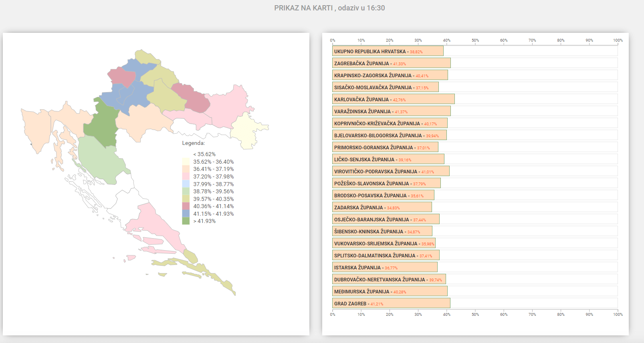Select the VARAŽDINSKA ŽUPANIJA bar
Screen dimensions: 644x343
(391, 111)
